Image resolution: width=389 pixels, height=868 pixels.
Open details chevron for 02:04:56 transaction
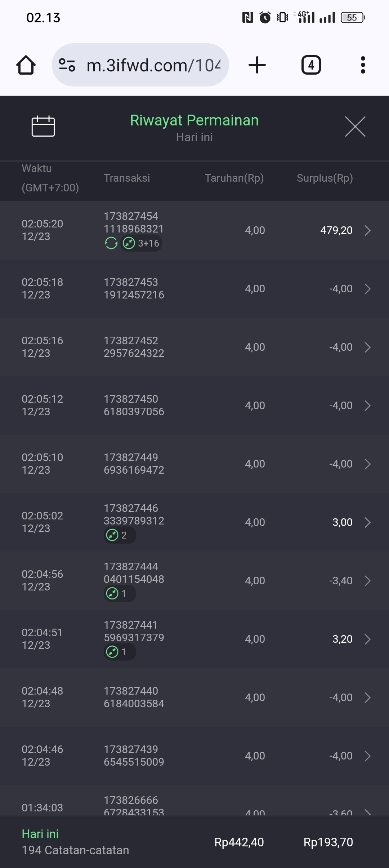click(x=367, y=581)
